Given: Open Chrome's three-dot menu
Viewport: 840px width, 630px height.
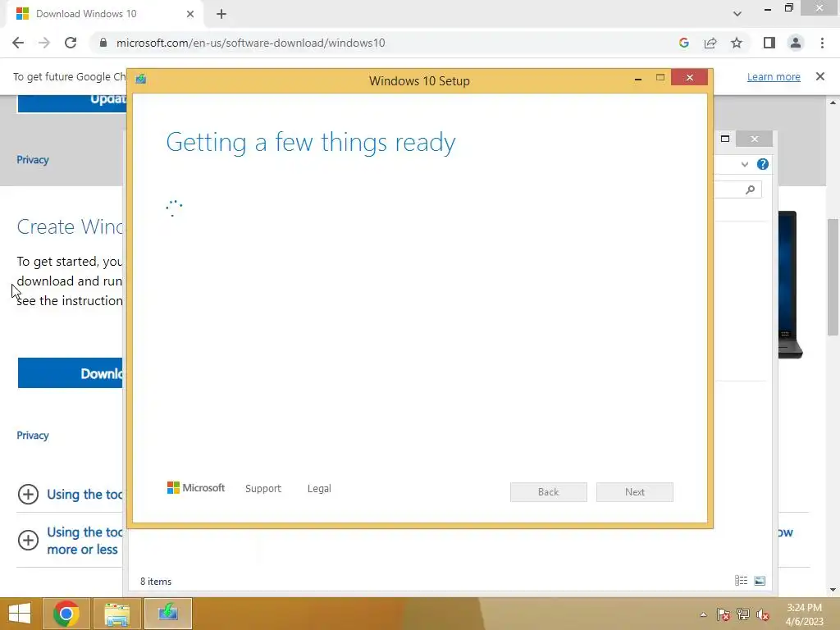Looking at the screenshot, I should coord(822,43).
